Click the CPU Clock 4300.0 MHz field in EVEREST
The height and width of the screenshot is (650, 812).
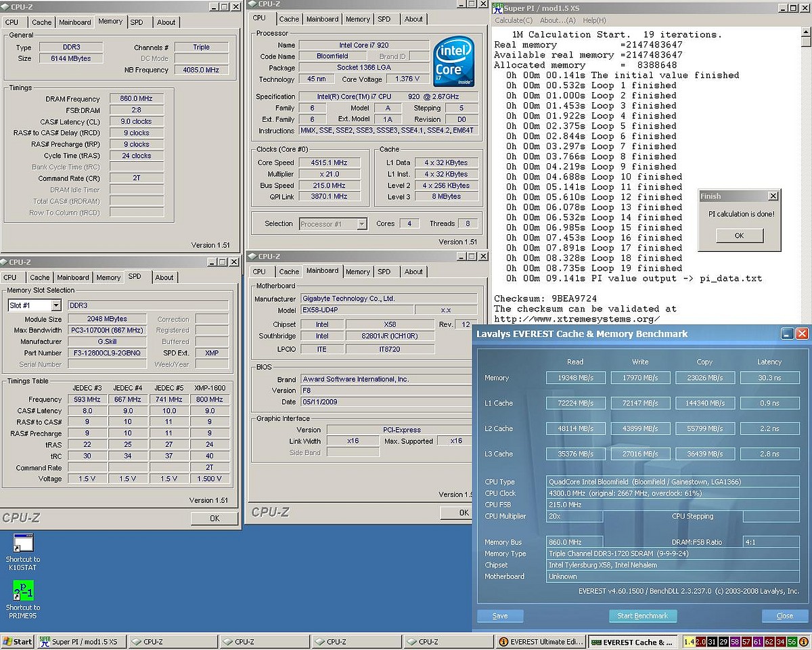[x=673, y=493]
